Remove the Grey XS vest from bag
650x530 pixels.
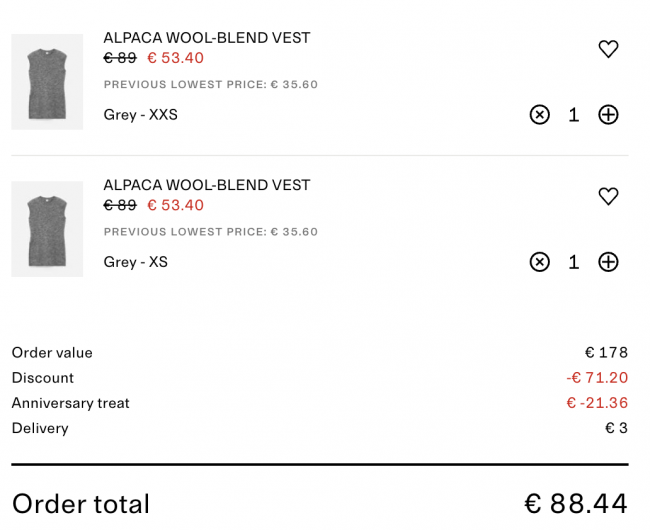540,262
